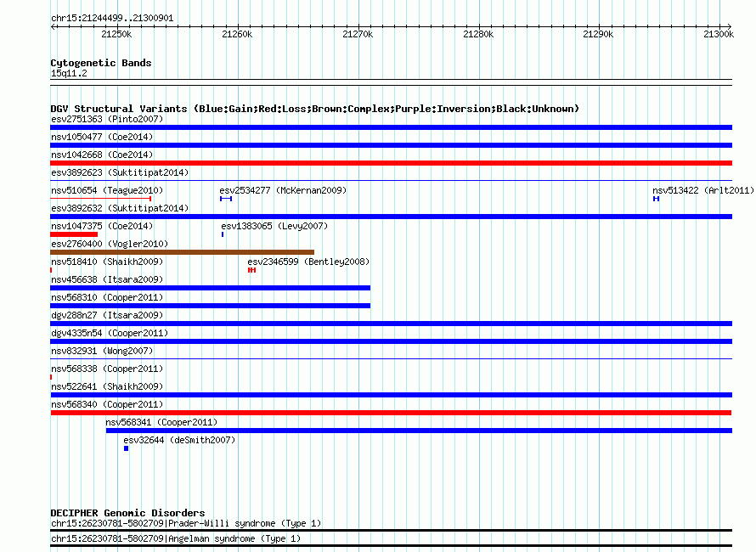This screenshot has height=552, width=756.
Task: Click the small blue nsv513422 marker
Action: point(657,199)
